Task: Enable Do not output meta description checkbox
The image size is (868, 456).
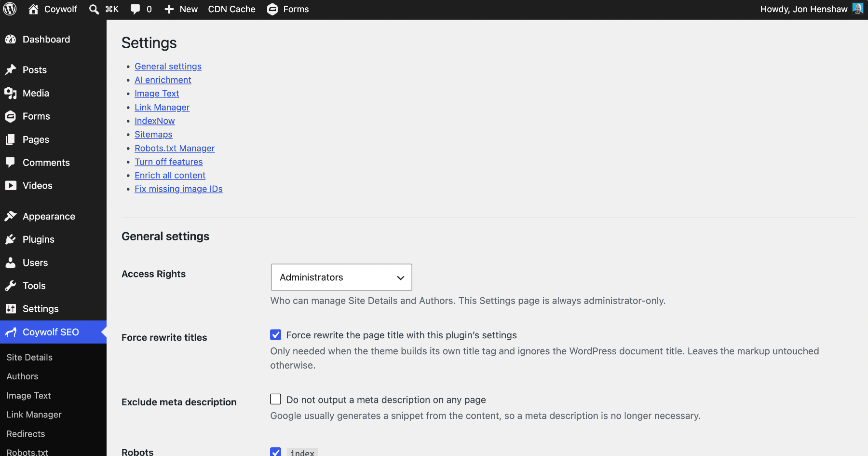Action: pos(276,399)
